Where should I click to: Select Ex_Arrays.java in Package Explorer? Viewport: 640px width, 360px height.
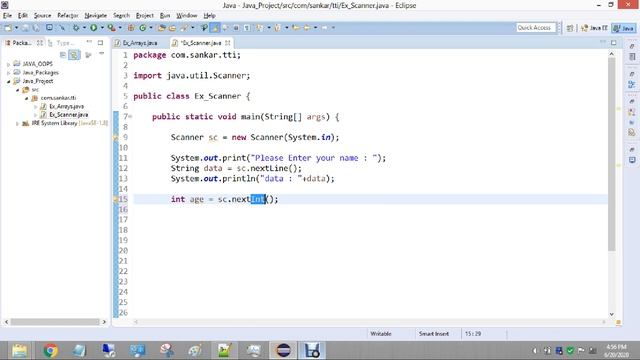pyautogui.click(x=62, y=106)
